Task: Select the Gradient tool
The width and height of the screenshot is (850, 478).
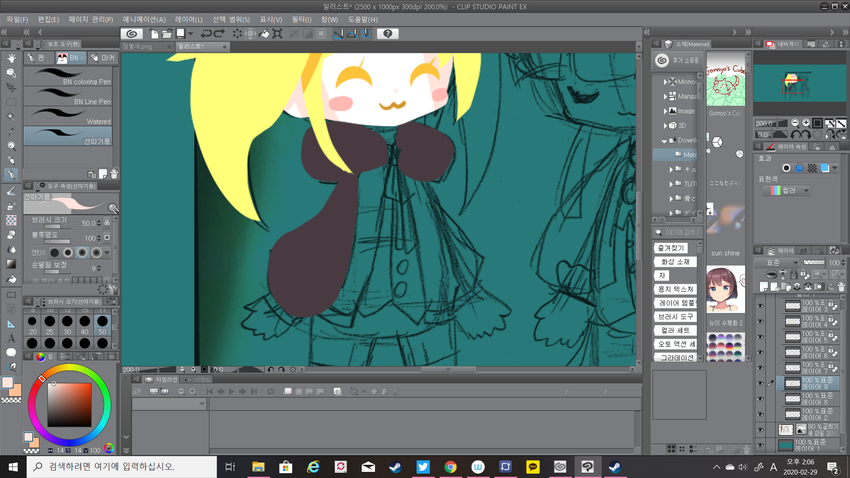Action: point(11,264)
